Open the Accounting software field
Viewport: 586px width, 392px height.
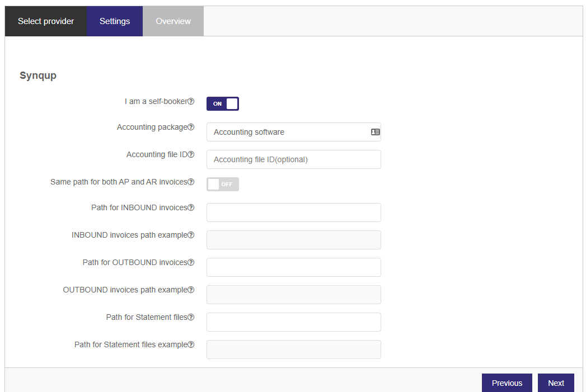tap(294, 132)
